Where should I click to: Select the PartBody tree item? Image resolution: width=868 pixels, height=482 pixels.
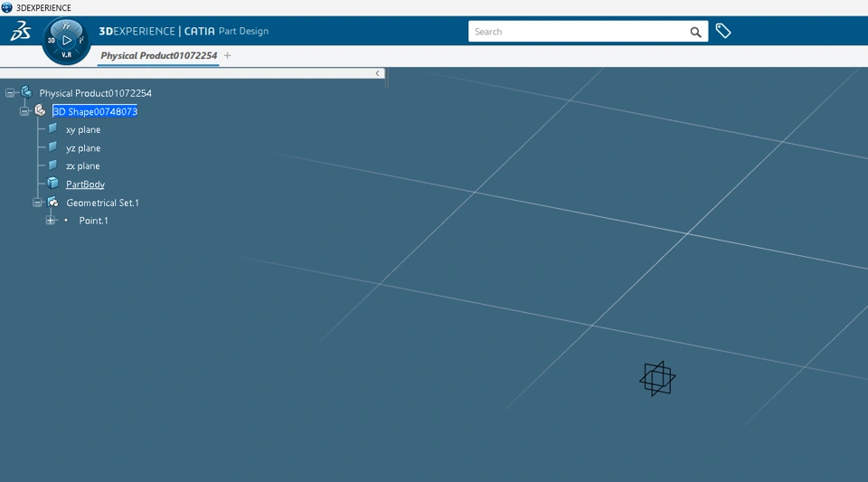pyautogui.click(x=85, y=184)
